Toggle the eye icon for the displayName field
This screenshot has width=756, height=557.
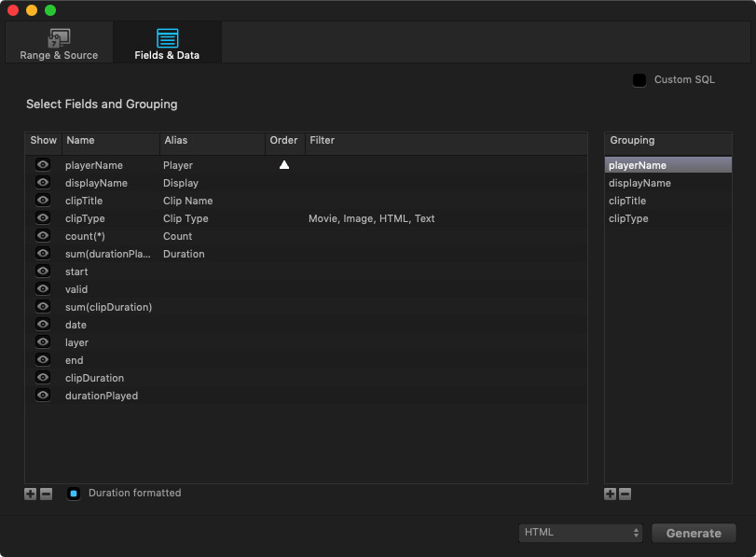point(43,183)
